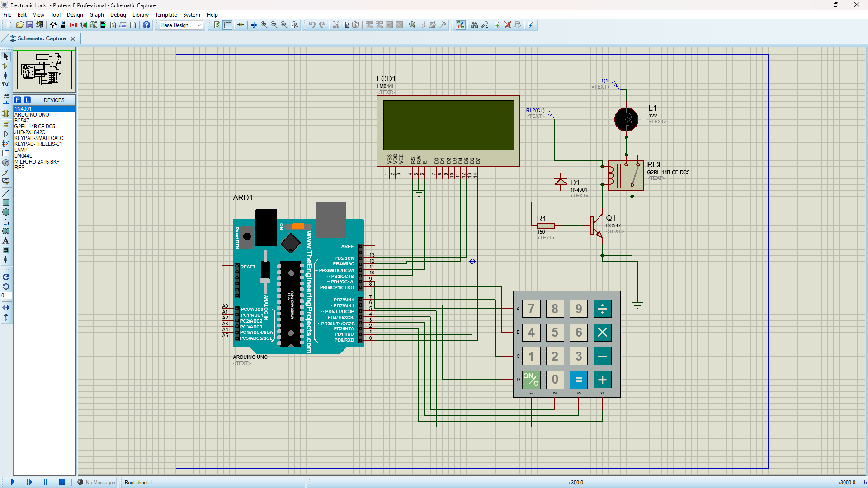Click the Zoom Out magnifier icon
The height and width of the screenshot is (488, 868).
click(274, 25)
